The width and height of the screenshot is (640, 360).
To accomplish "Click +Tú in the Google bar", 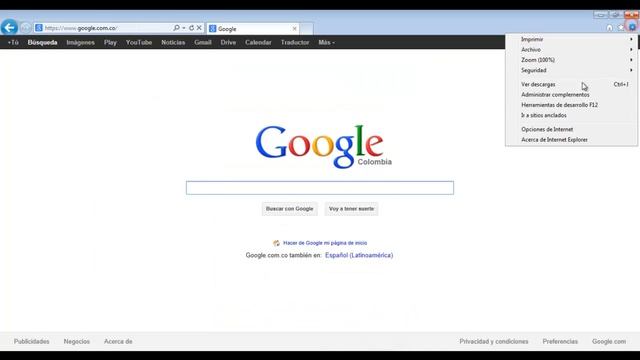I will 13,42.
